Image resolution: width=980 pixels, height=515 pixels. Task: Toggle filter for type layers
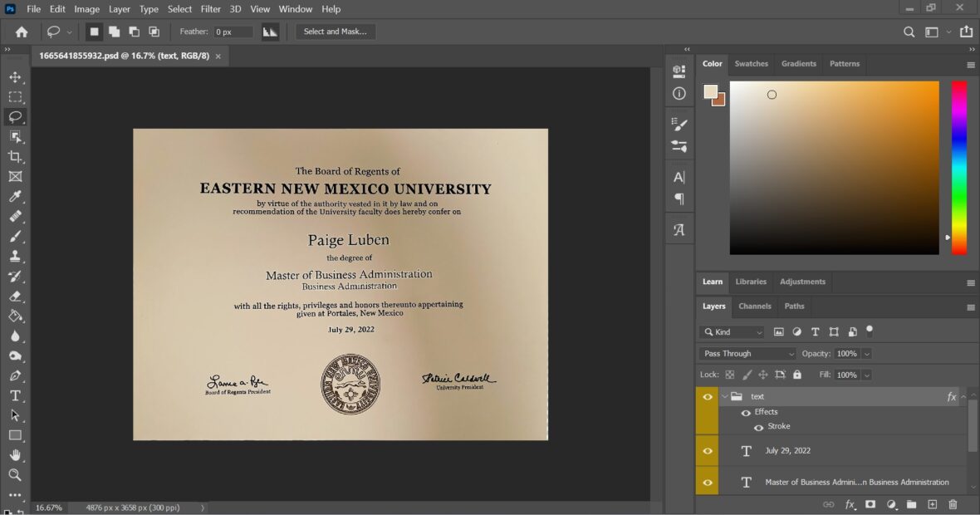coord(815,332)
